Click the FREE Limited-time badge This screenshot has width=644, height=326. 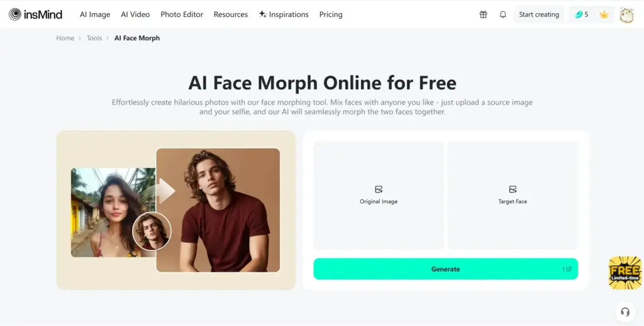[x=625, y=273]
